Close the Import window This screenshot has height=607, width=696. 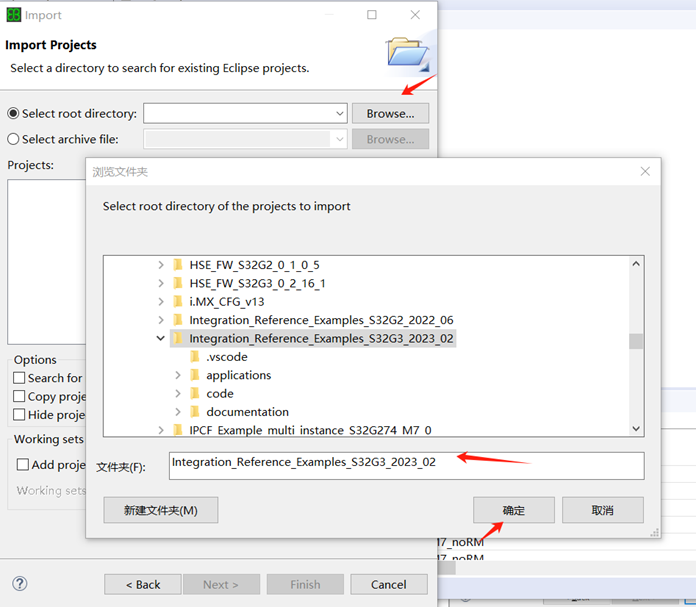coord(415,15)
